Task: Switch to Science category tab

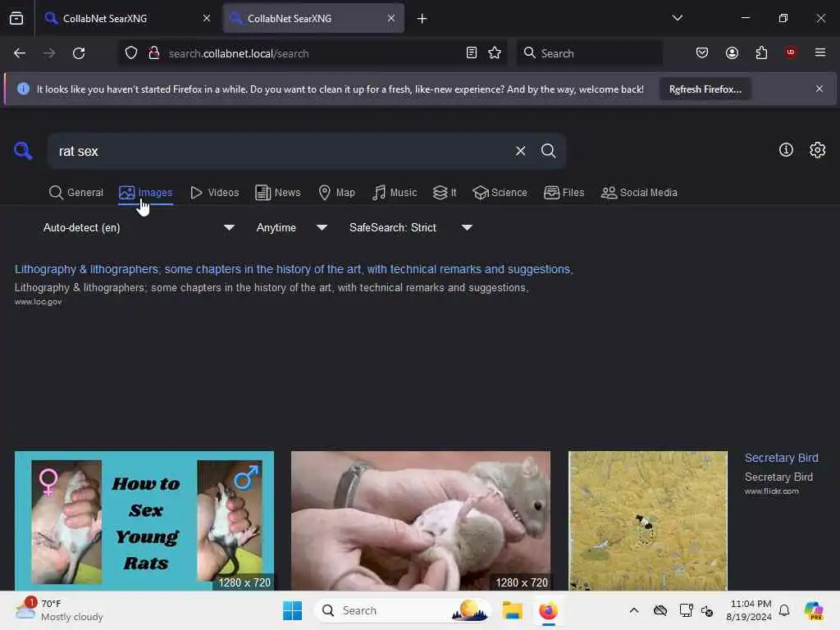Action: pos(500,192)
